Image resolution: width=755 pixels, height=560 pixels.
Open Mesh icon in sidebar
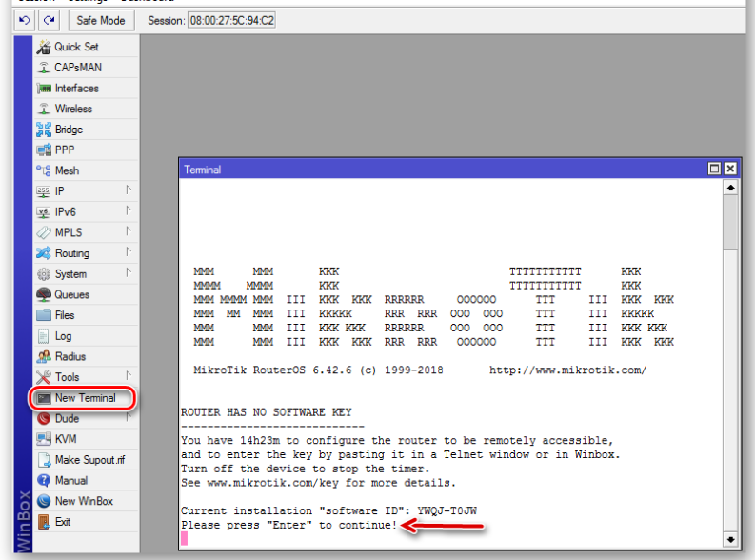[x=44, y=170]
